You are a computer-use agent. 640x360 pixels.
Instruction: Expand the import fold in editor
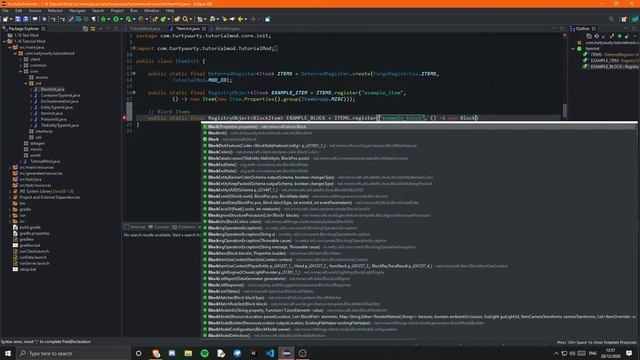point(133,49)
